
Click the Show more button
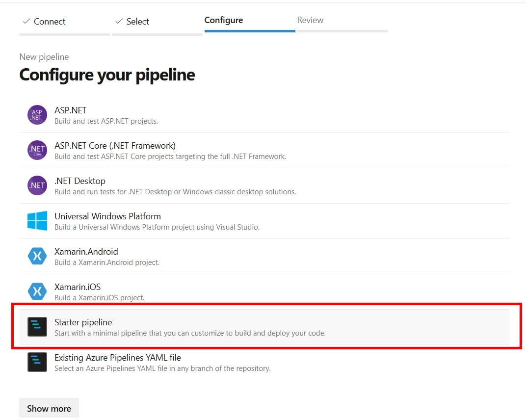[49, 408]
